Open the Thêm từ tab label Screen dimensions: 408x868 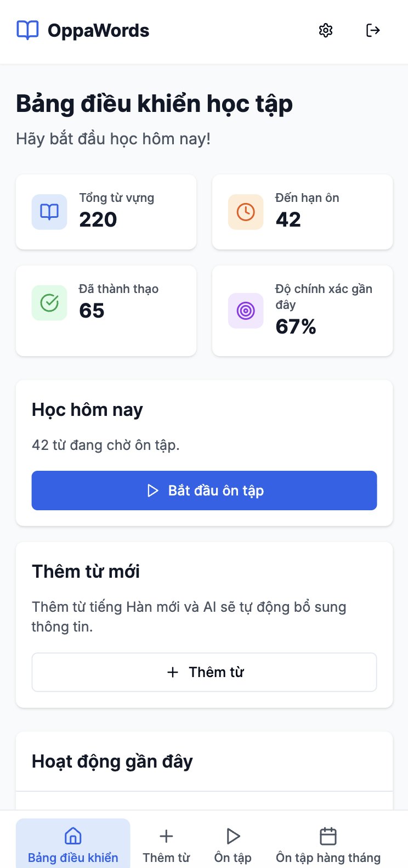click(166, 858)
